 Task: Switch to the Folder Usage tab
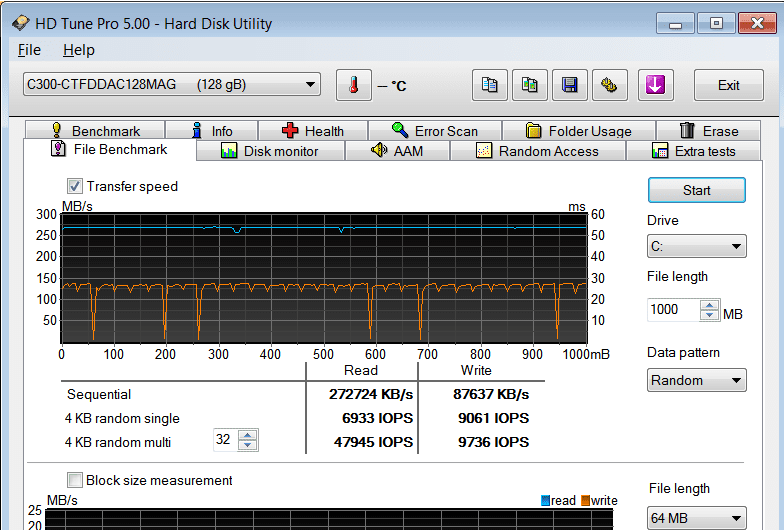[579, 130]
